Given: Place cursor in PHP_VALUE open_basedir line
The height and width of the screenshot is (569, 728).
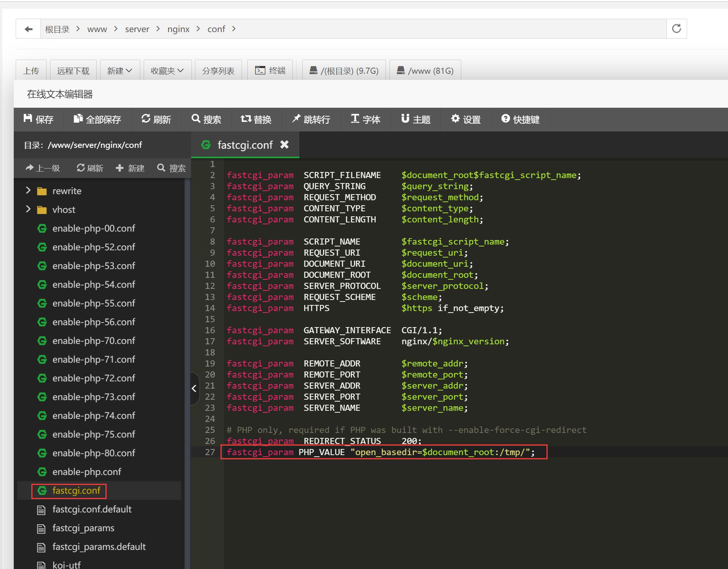Looking at the screenshot, I should tap(381, 452).
